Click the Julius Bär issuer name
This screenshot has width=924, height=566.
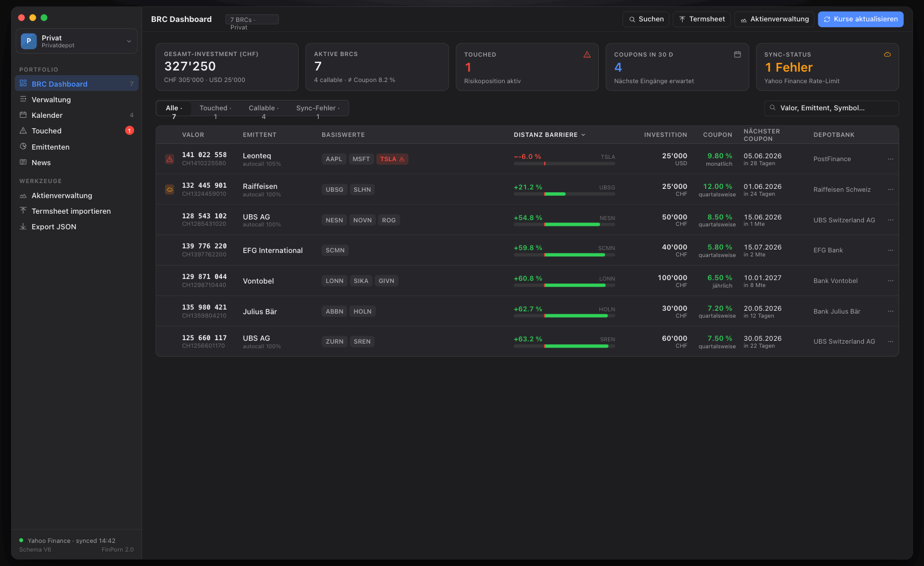click(x=260, y=311)
